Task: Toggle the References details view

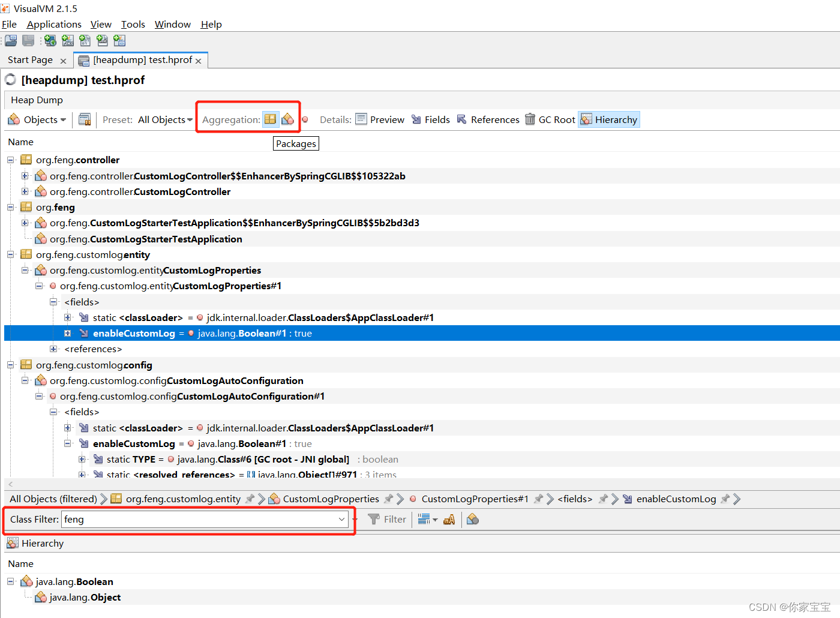Action: point(488,119)
